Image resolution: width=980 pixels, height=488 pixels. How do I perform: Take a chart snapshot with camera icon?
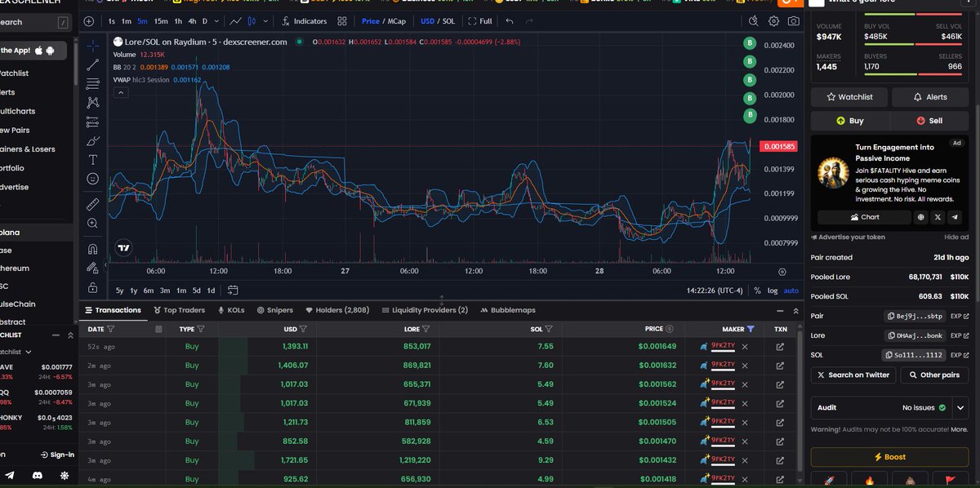tap(794, 21)
